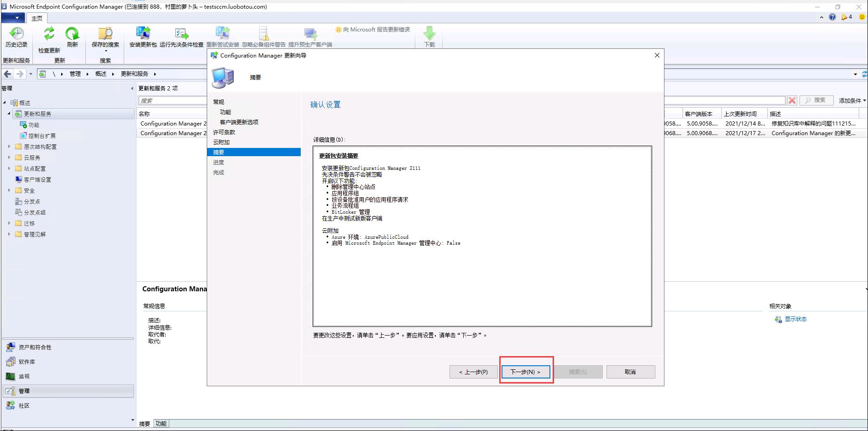Open the 主页 ribbon tab
The width and height of the screenshot is (868, 431).
(37, 18)
